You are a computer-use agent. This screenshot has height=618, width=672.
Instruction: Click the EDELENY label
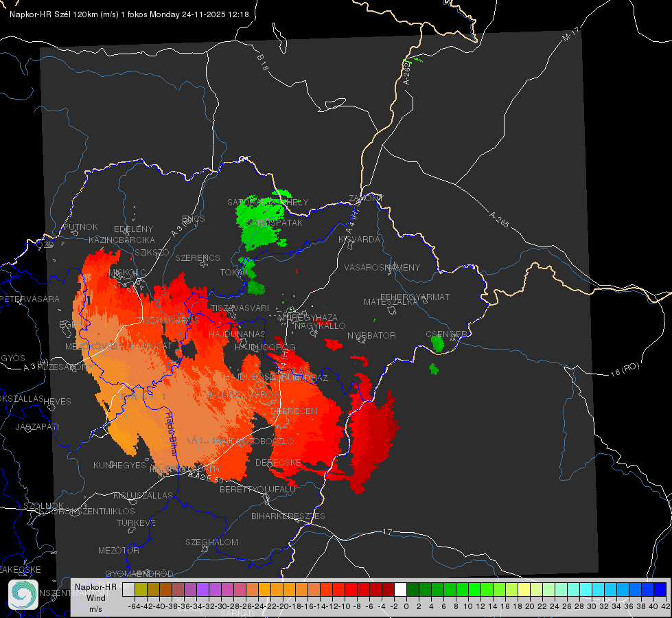[133, 229]
